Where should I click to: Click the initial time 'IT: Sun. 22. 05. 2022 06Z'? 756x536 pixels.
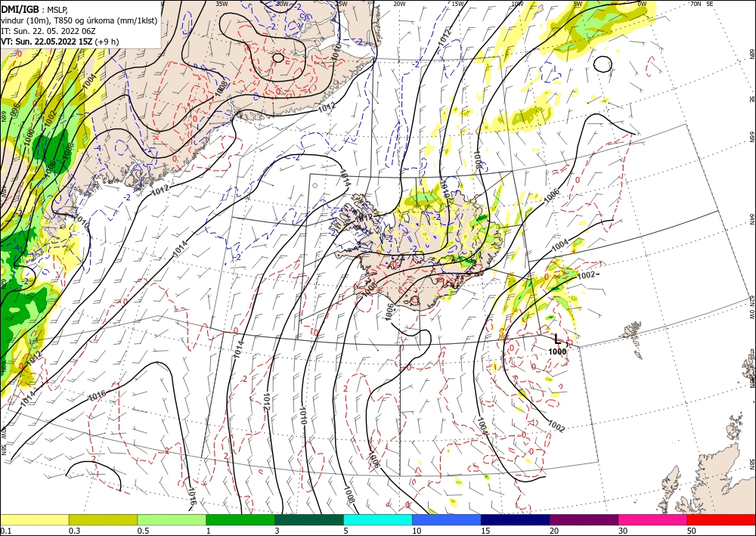(x=48, y=31)
